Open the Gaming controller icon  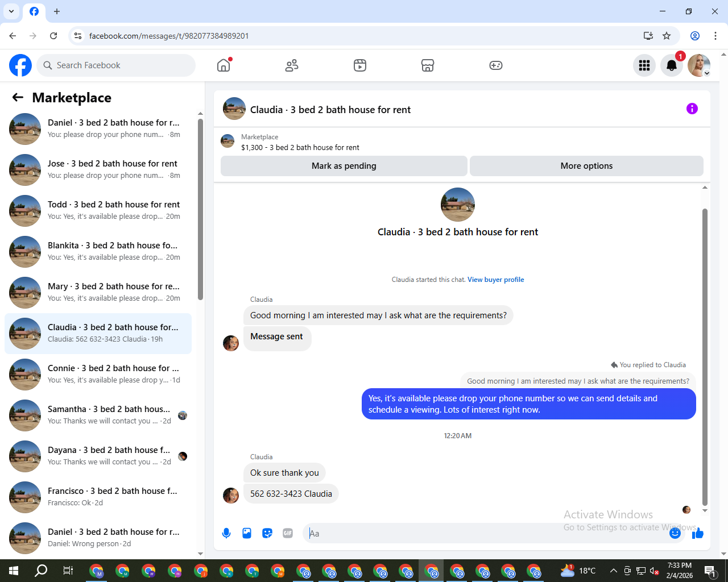click(x=496, y=65)
